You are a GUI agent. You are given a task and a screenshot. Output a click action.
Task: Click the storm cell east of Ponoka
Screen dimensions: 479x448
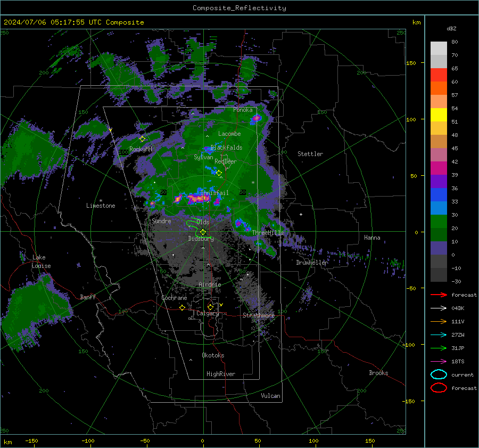tap(257, 118)
